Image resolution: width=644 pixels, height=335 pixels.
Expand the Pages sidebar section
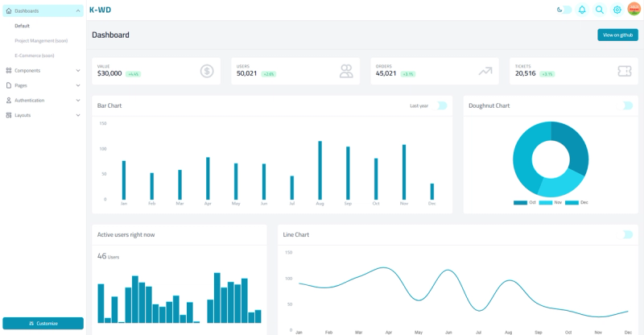click(43, 85)
